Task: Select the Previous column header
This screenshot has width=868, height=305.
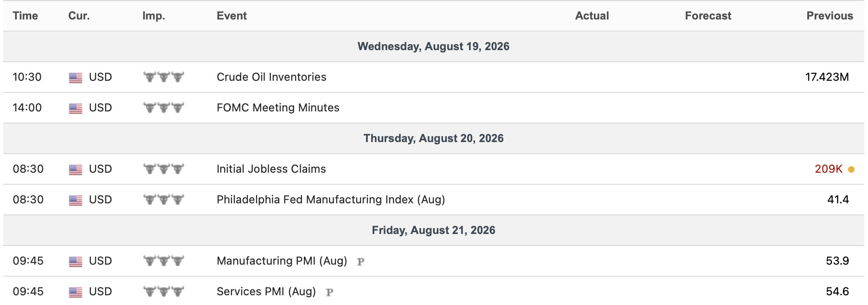Action: point(829,16)
